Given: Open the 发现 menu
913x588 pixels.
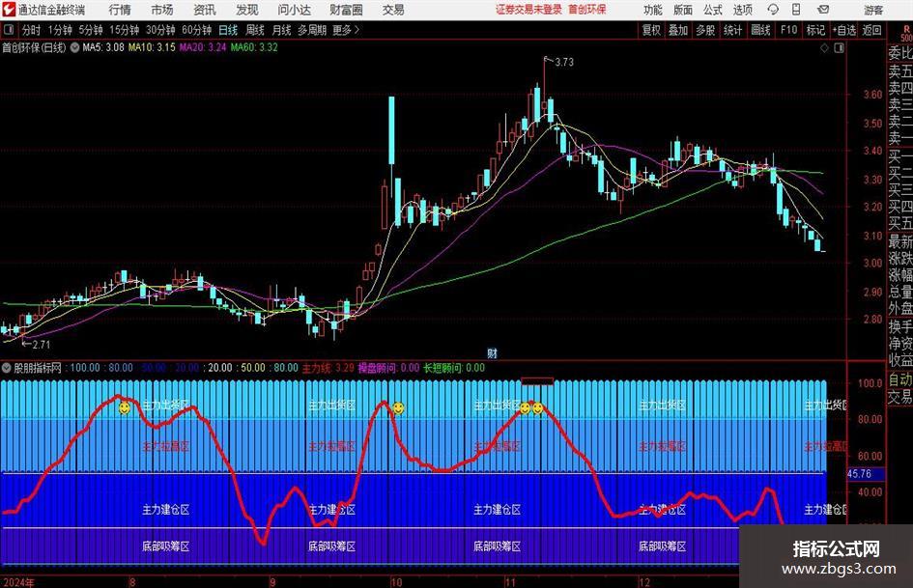Looking at the screenshot, I should (247, 10).
